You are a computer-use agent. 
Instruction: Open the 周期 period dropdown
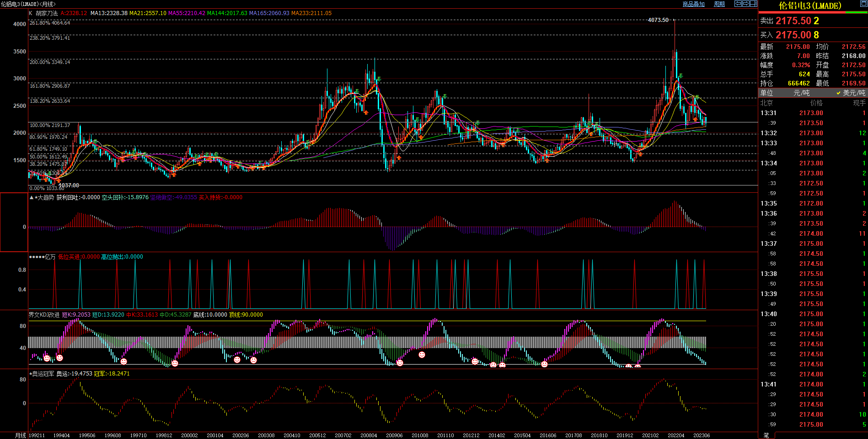(719, 4)
